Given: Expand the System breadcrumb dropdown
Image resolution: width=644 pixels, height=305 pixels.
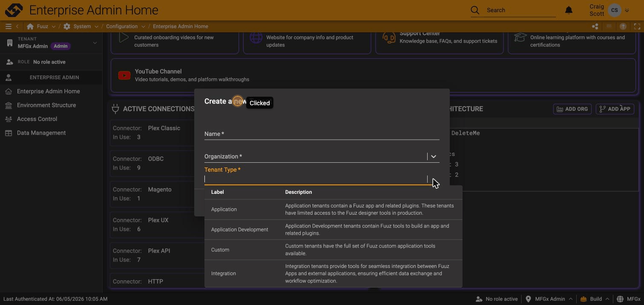Looking at the screenshot, I should (96, 26).
